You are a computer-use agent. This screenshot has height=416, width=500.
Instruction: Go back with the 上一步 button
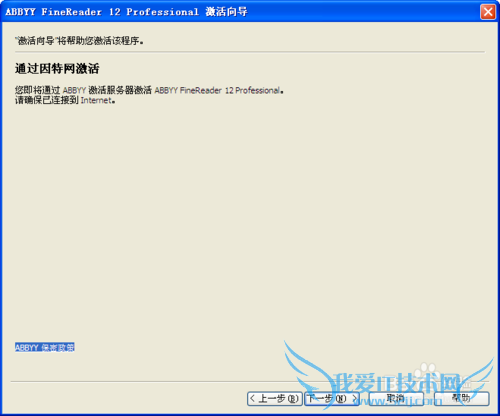275,399
